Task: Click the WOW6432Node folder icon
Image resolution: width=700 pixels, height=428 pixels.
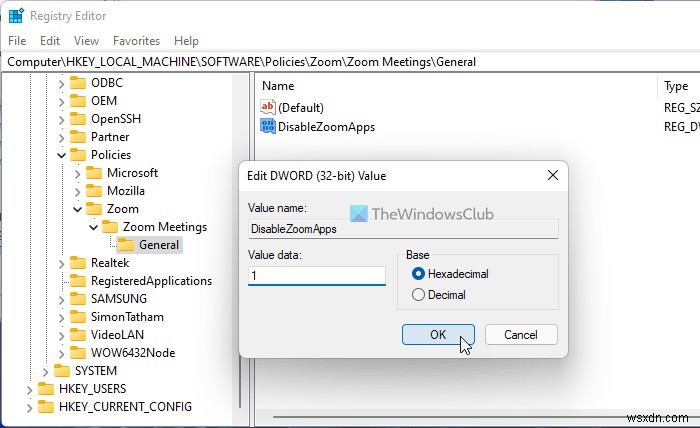Action: tap(78, 353)
